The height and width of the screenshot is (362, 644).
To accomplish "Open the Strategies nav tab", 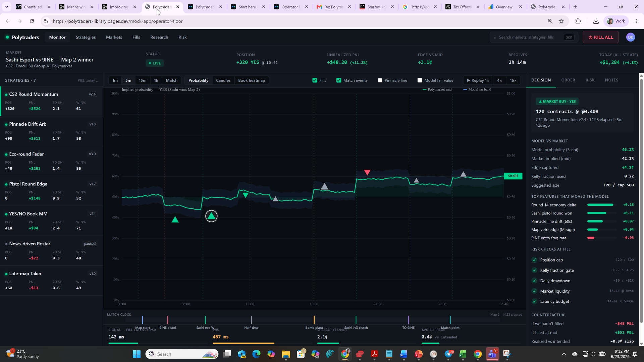I will click(x=86, y=37).
